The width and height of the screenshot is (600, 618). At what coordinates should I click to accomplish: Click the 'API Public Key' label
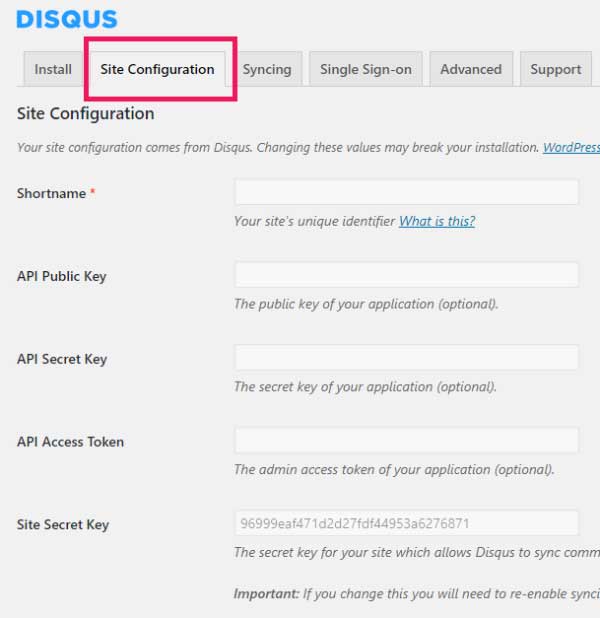coord(61,276)
